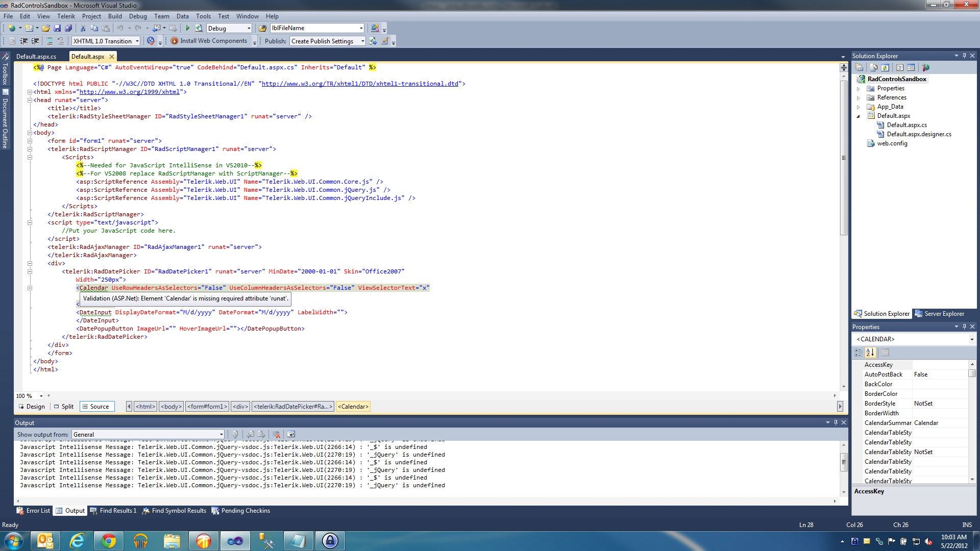The image size is (980, 551).
Task: Collapse the head element outlining box
Action: pos(30,100)
